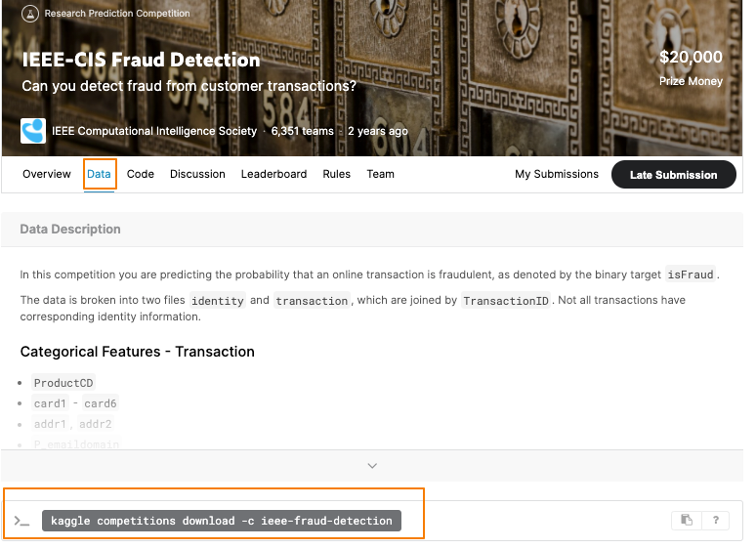Open My Submissions link

(557, 174)
